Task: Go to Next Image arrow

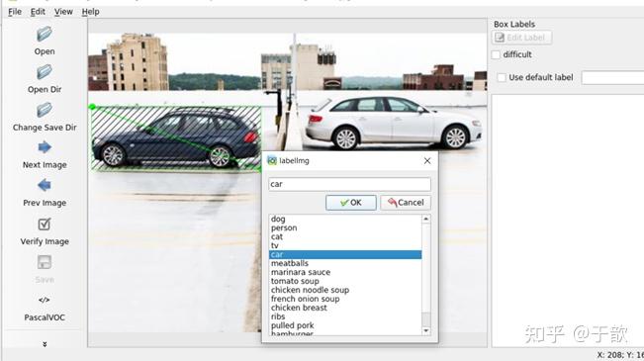Action: click(45, 147)
